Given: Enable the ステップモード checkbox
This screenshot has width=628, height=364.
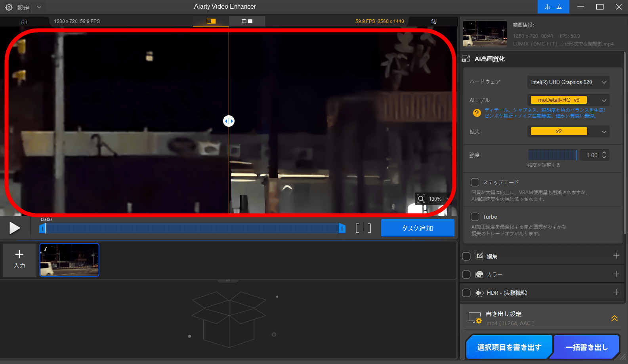Looking at the screenshot, I should (x=475, y=182).
